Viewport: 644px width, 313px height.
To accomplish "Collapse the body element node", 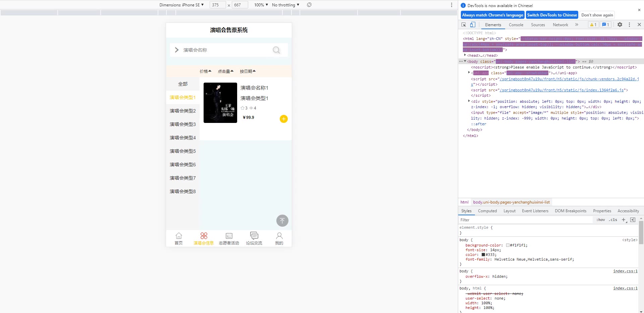I will click(x=465, y=61).
